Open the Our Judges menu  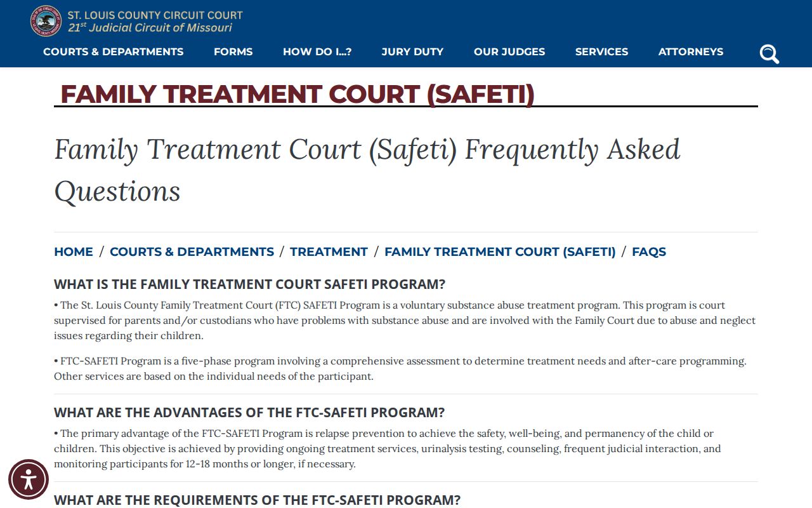[509, 52]
